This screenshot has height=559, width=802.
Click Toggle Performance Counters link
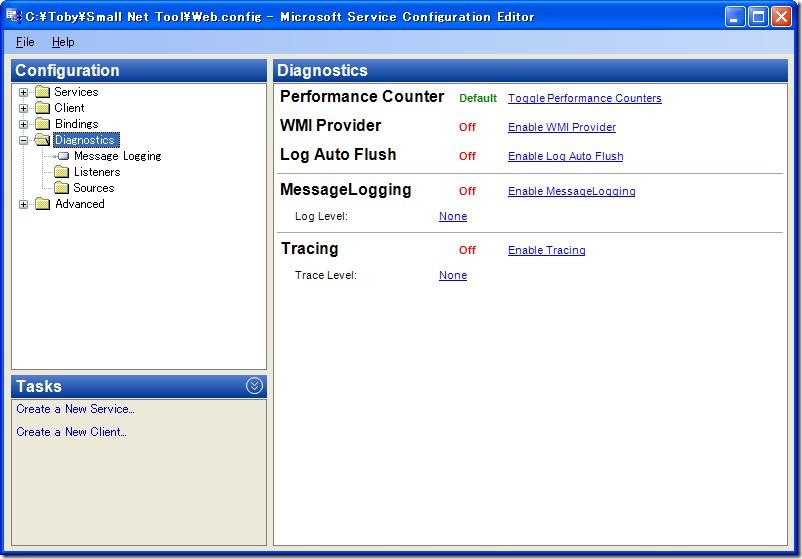(x=585, y=98)
